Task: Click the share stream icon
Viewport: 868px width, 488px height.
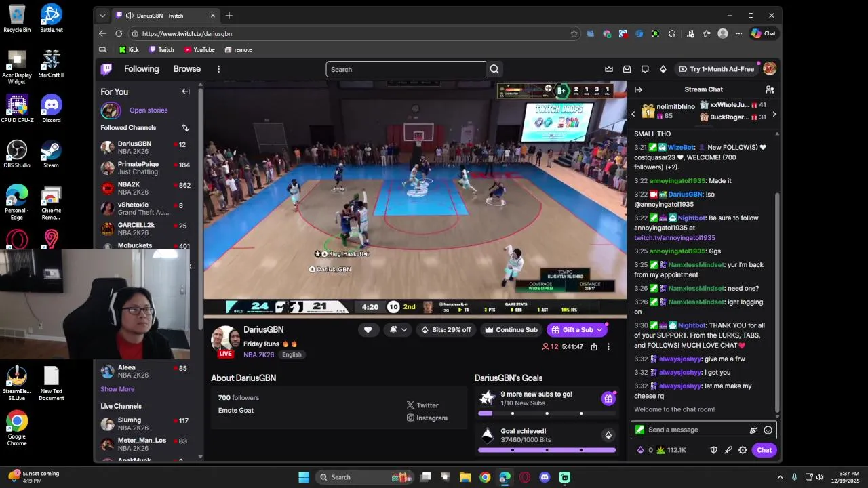Action: coord(594,346)
